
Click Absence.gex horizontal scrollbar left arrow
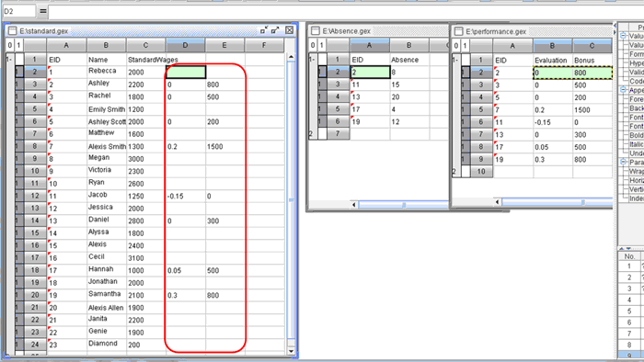354,204
